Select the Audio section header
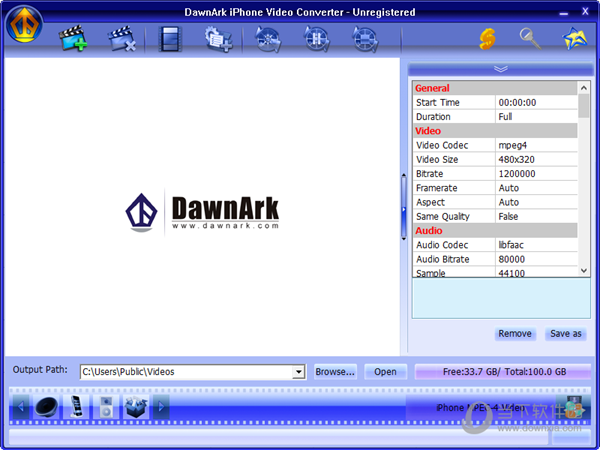Viewport: 600px width, 450px height. pyautogui.click(x=495, y=231)
